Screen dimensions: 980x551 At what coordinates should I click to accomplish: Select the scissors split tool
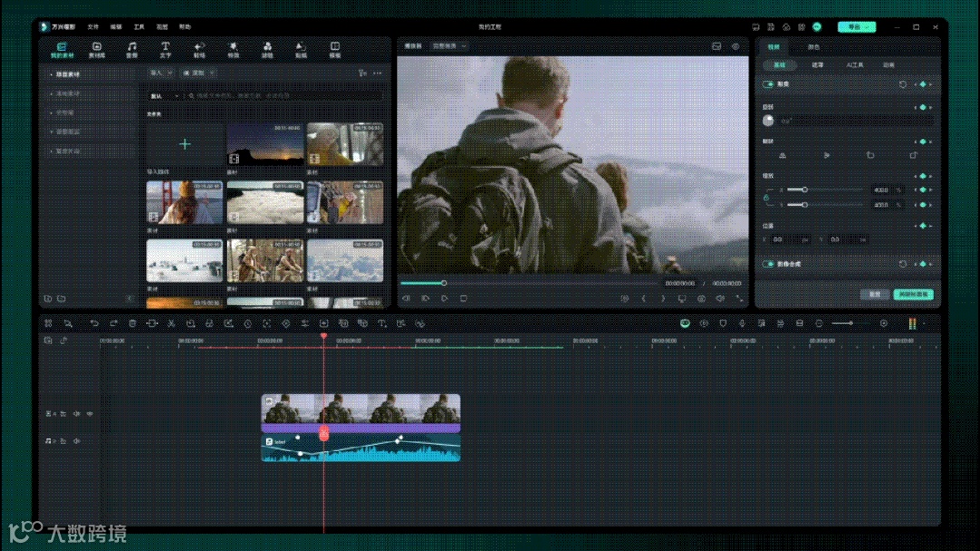click(x=171, y=323)
